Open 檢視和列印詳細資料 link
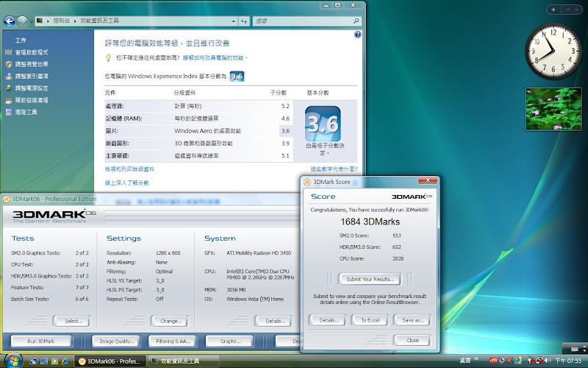Screen dimensions: 588x368 click(129, 169)
